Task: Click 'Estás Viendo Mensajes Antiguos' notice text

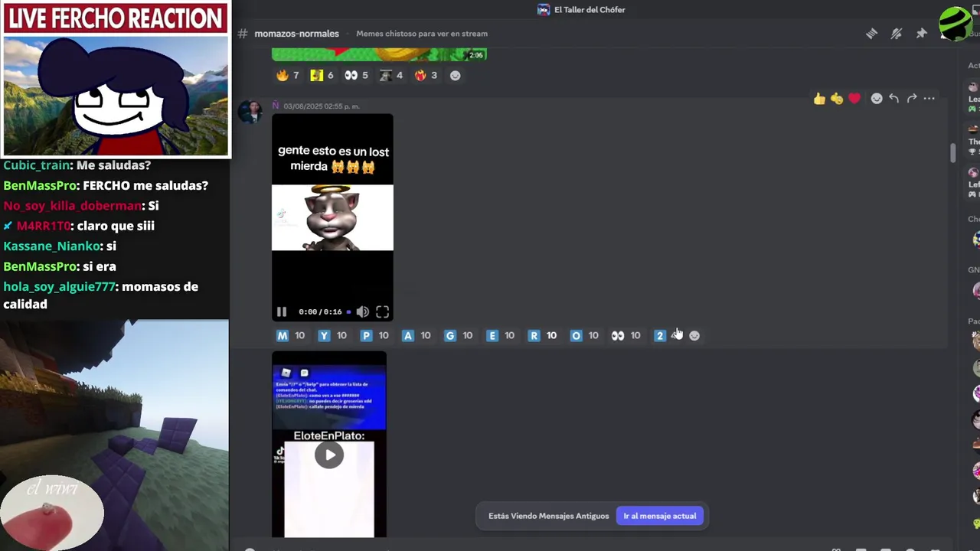Action: 549,516
